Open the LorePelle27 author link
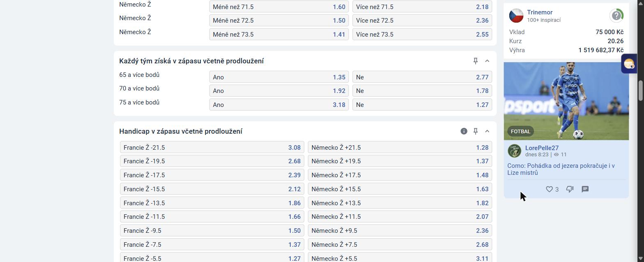The width and height of the screenshot is (644, 262). pyautogui.click(x=542, y=148)
